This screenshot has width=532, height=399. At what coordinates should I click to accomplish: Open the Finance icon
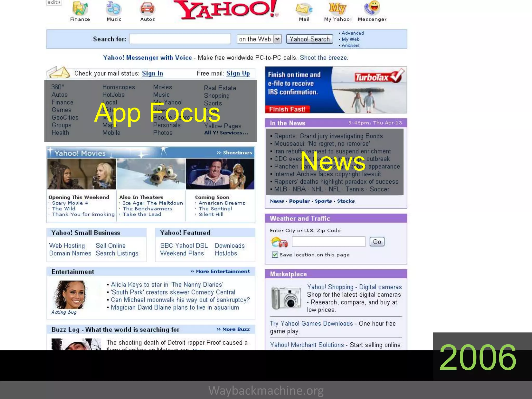tap(80, 8)
